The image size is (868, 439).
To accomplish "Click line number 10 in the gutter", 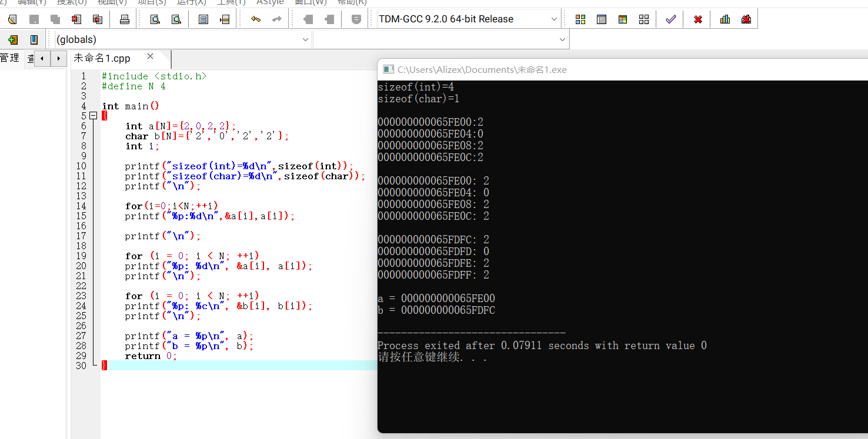I will 81,166.
